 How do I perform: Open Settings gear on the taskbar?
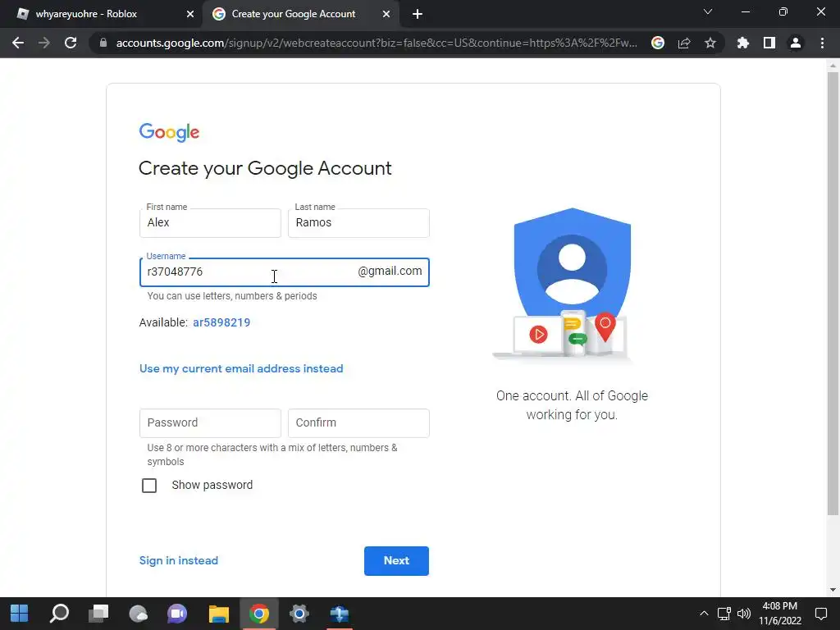299,614
